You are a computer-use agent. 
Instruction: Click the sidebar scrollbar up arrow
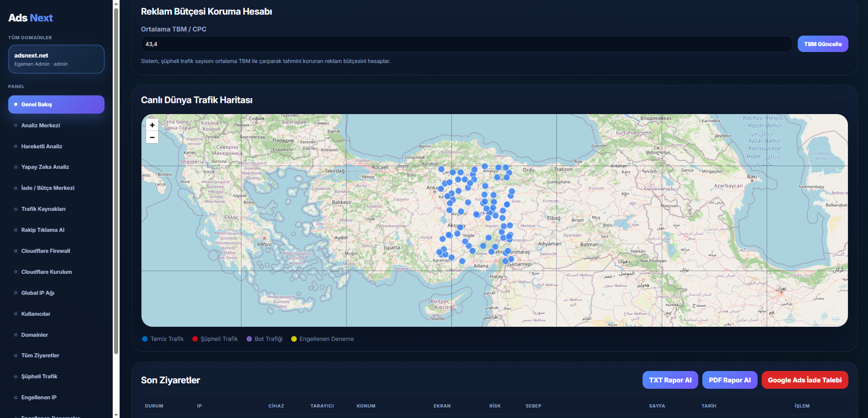pyautogui.click(x=116, y=3)
